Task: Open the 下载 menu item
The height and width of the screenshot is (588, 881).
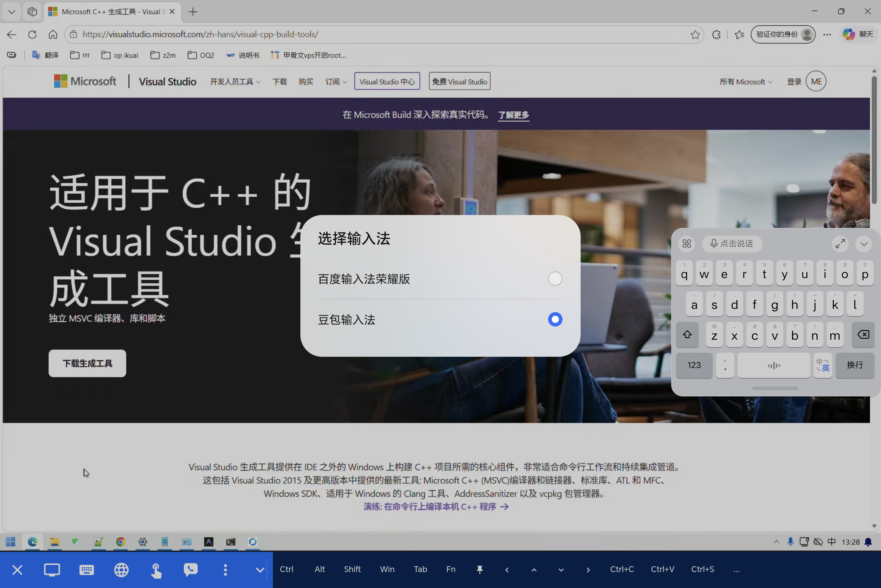Action: (x=279, y=82)
